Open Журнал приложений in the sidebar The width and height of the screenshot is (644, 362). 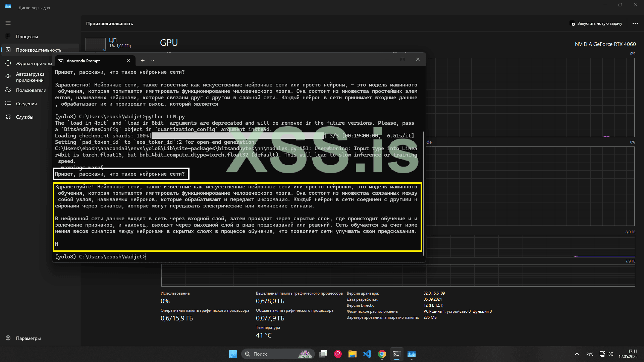pos(34,63)
